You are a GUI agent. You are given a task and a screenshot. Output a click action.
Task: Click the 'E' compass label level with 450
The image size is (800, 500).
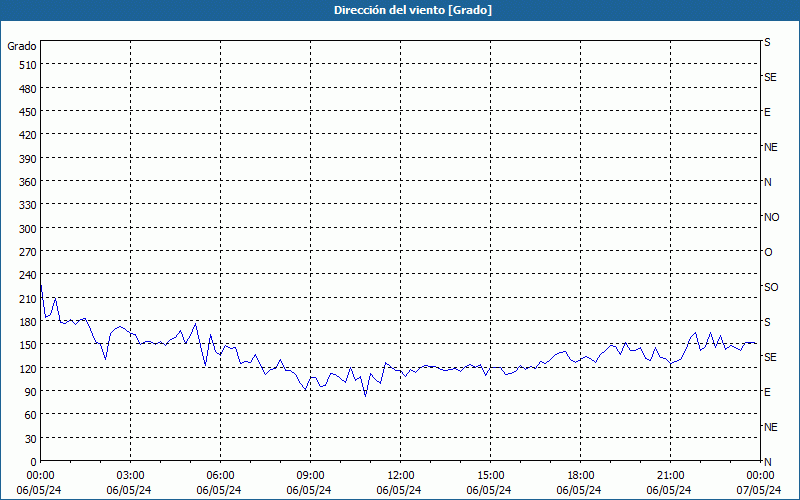pos(767,112)
